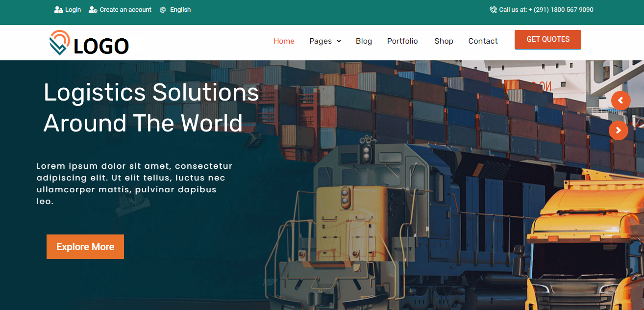The image size is (644, 310).
Task: Open the Login link
Action: (73, 10)
